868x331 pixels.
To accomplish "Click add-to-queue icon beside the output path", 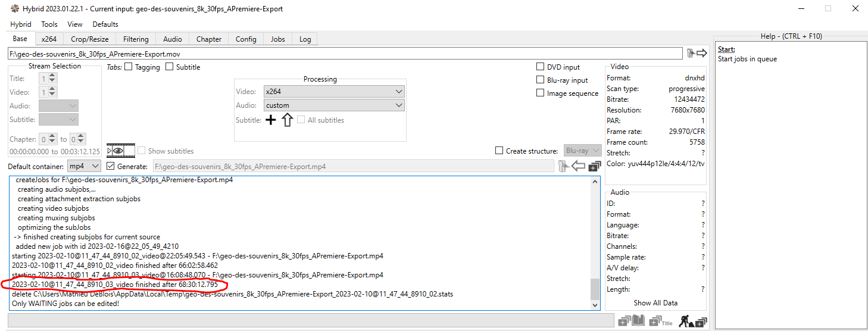I will 594,167.
